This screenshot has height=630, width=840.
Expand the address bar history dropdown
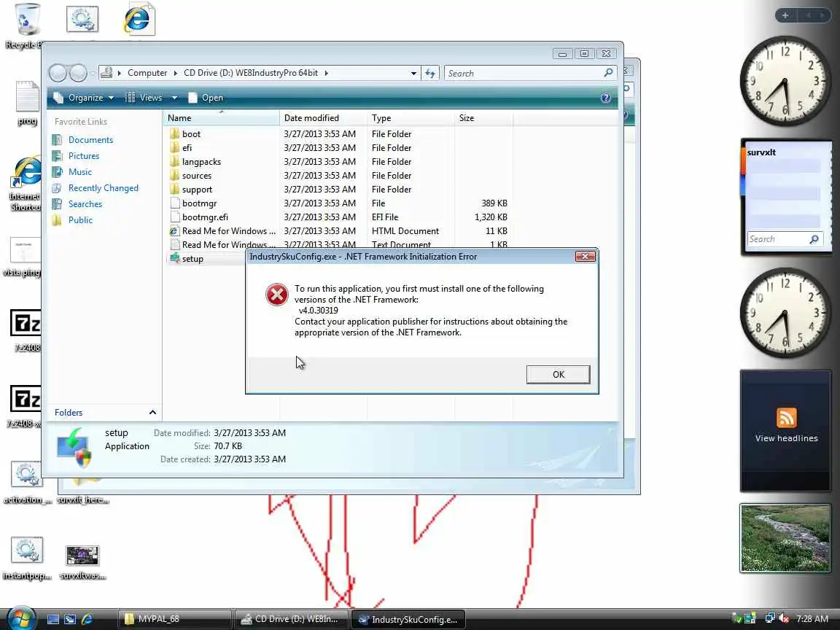click(413, 74)
